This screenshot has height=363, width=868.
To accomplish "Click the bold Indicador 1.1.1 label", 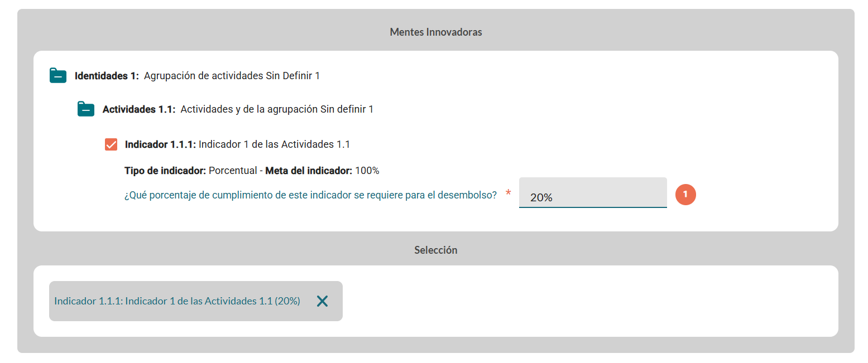I will coord(160,144).
